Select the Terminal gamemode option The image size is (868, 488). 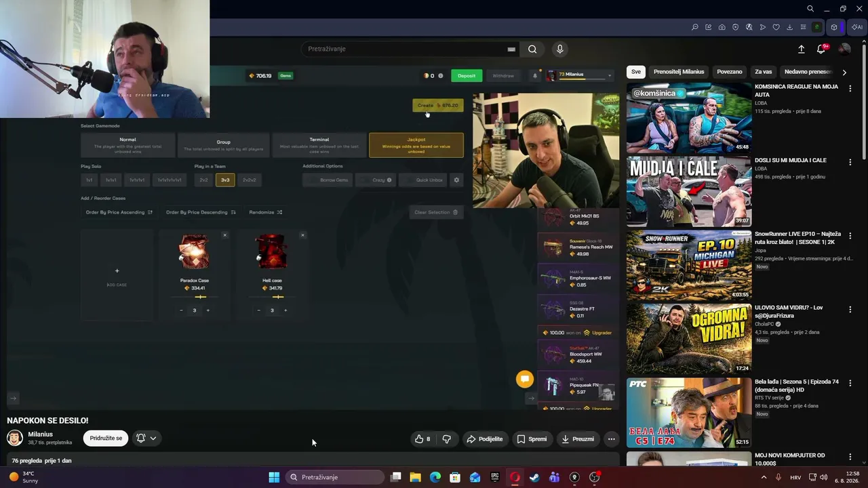[319, 144]
